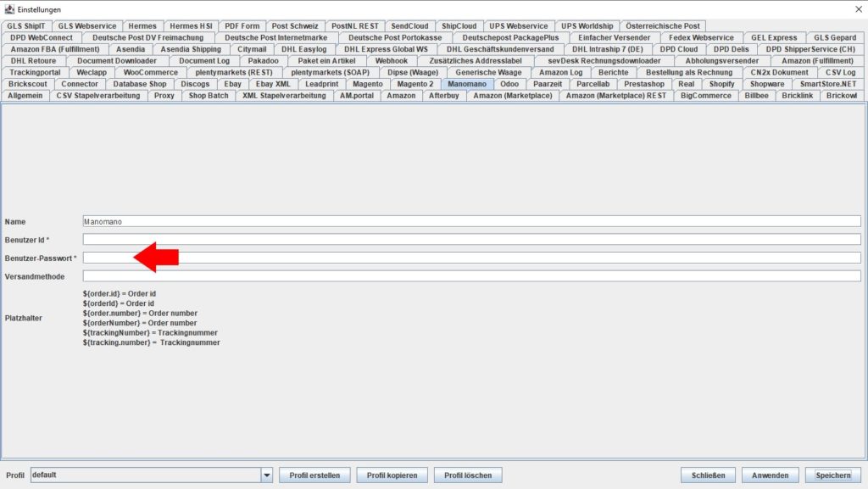Viewport: 868px width, 489px height.
Task: Open the Profil dropdown arrow
Action: 267,475
